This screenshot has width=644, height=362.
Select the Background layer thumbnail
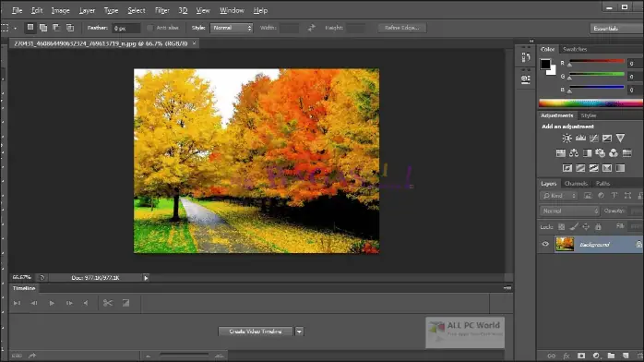pyautogui.click(x=565, y=244)
